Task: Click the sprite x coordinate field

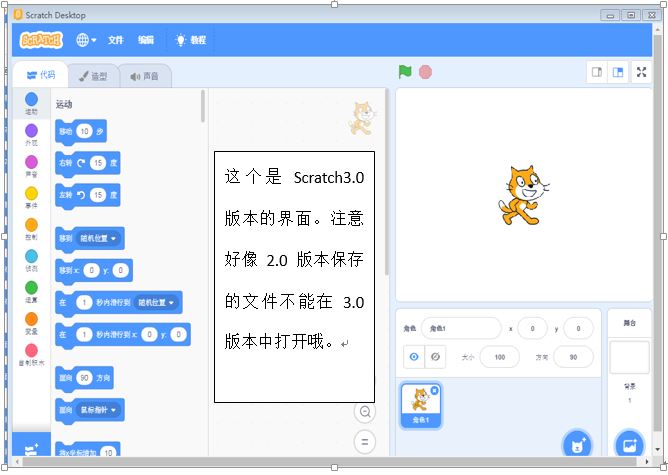Action: point(532,328)
